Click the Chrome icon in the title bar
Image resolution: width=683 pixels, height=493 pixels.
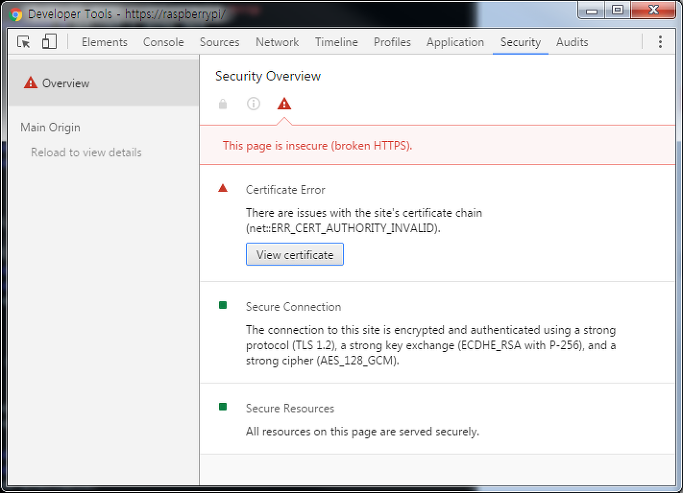pos(17,15)
